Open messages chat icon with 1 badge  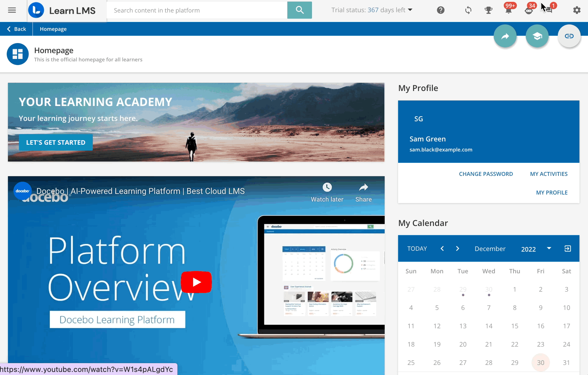pos(549,10)
